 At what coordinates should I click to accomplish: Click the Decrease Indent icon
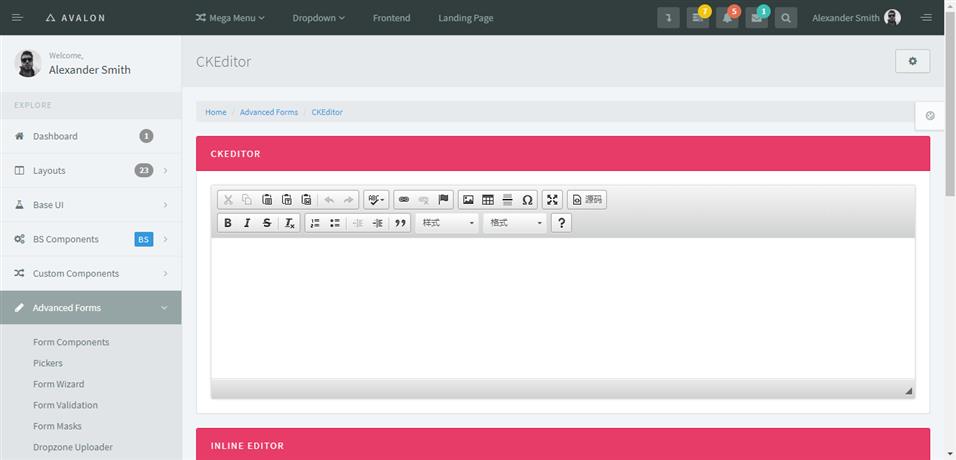click(x=358, y=223)
